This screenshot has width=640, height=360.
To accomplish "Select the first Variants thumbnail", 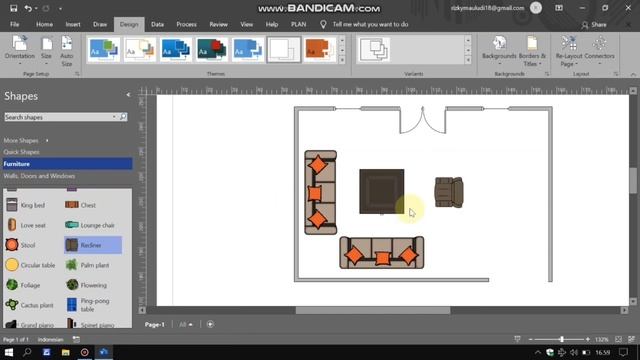I will [374, 50].
